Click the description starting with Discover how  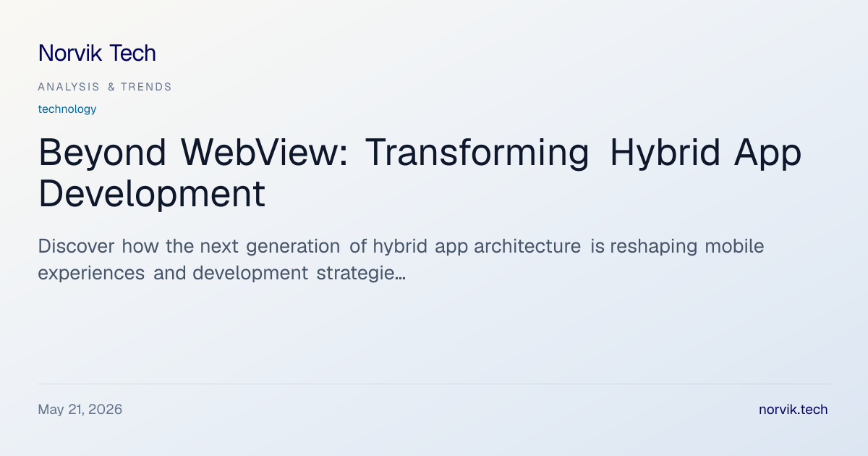coord(401,260)
